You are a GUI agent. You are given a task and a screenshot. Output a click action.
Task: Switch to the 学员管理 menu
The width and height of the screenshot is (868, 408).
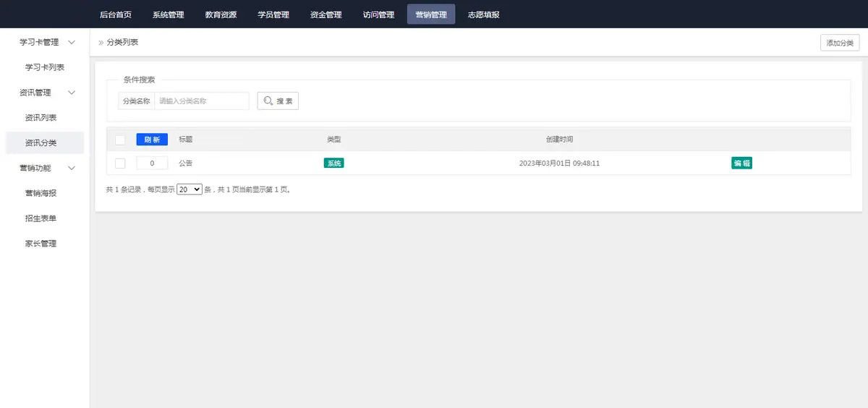(273, 14)
